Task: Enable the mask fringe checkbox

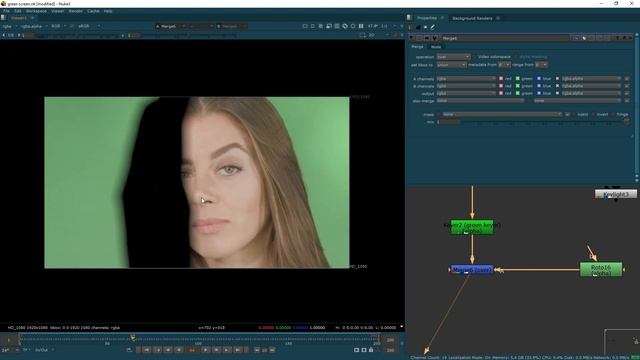Action: point(613,114)
